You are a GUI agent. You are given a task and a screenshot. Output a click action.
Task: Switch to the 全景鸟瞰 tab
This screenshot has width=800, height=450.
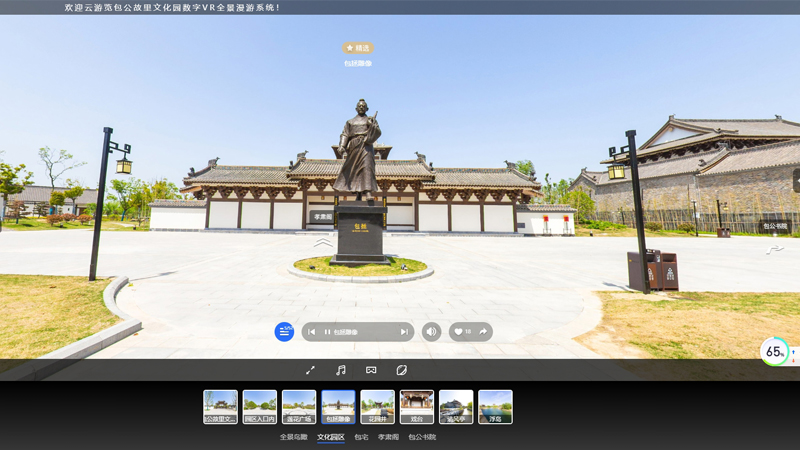point(293,437)
